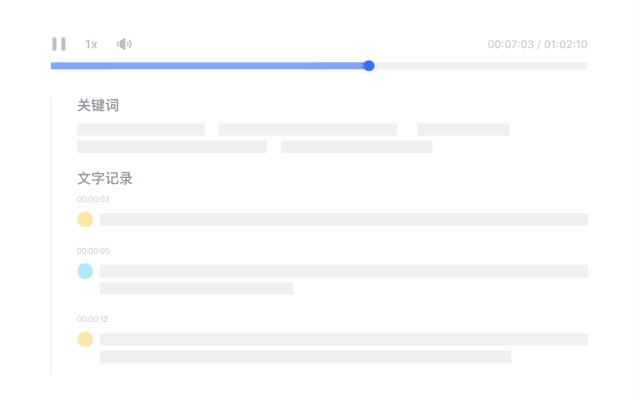The height and width of the screenshot is (399, 639).
Task: Mute the speaker volume icon
Action: (124, 44)
